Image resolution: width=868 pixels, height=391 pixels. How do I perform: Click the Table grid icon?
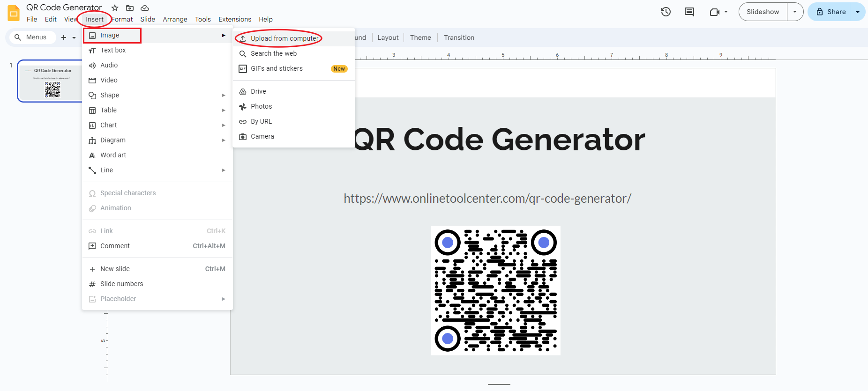tap(92, 111)
